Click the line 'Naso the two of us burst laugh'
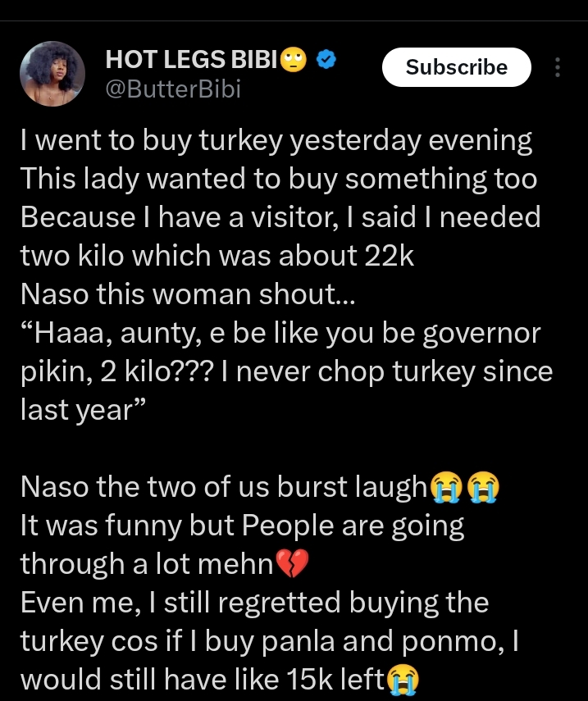This screenshot has height=701, width=588. click(224, 487)
